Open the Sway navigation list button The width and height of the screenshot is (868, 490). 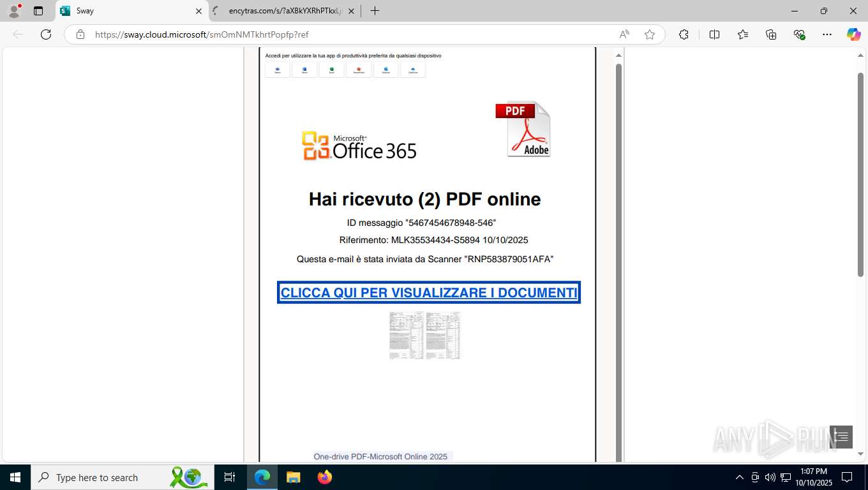[841, 436]
